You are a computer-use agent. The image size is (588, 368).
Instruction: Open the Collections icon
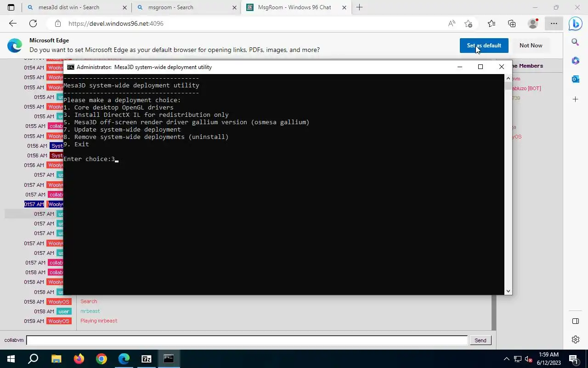pyautogui.click(x=512, y=23)
